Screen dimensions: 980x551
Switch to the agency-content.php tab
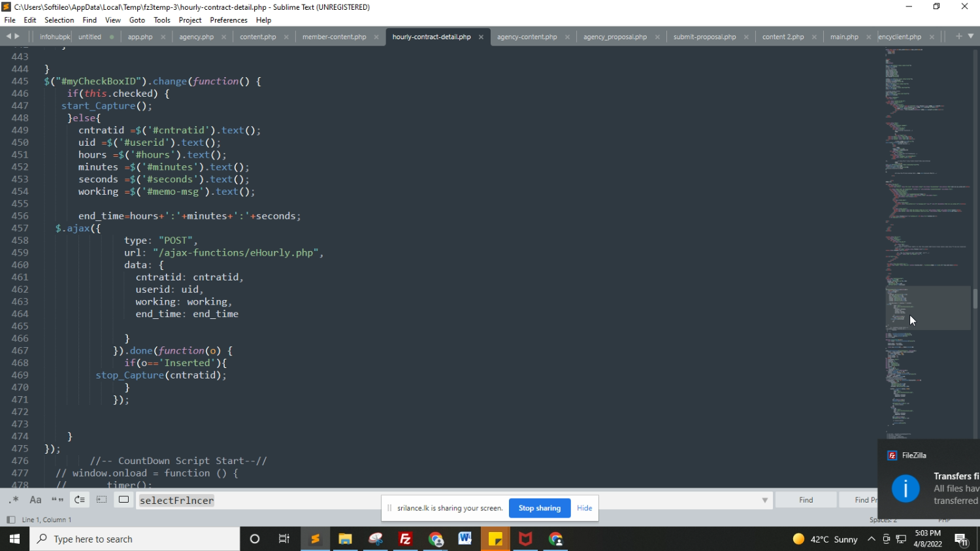[527, 37]
